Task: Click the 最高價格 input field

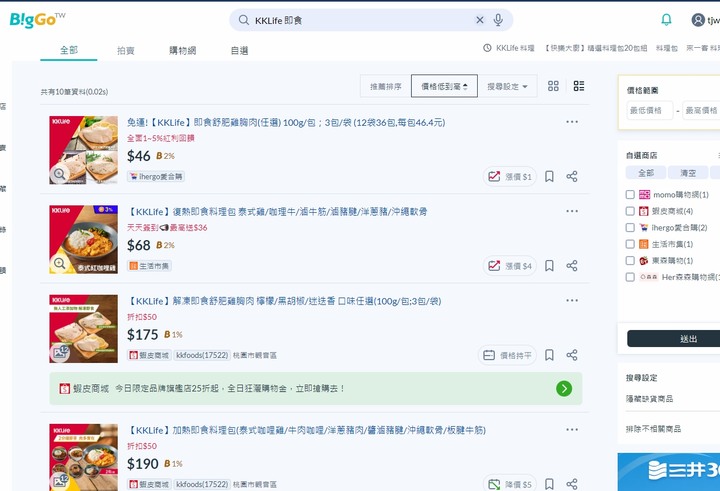Action: (701, 110)
